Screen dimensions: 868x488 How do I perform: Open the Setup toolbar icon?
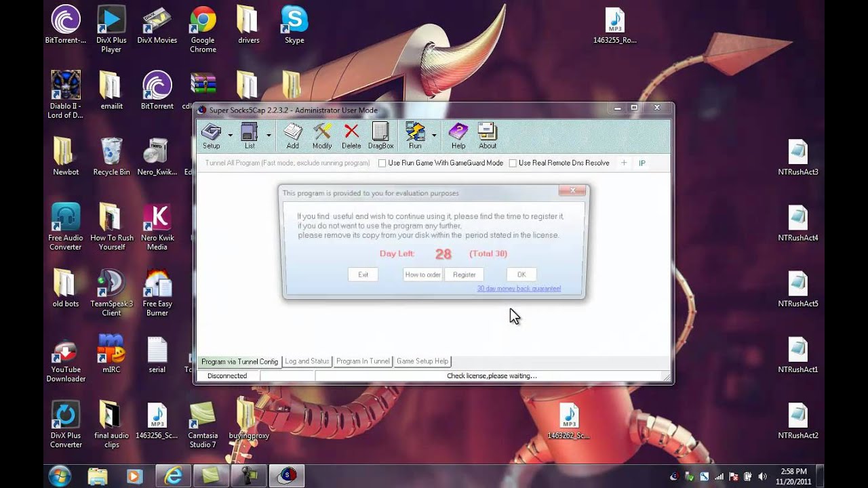(212, 136)
